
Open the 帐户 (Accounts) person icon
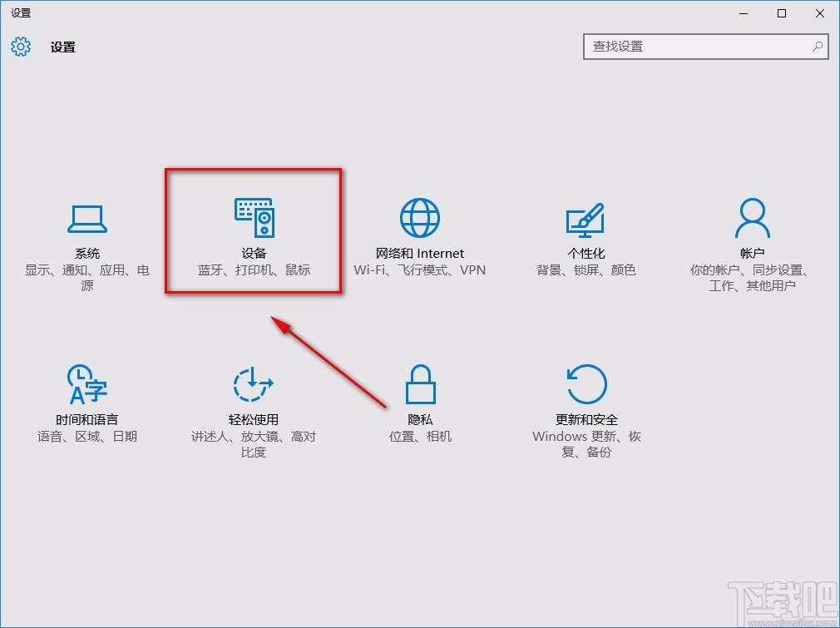coord(752,216)
